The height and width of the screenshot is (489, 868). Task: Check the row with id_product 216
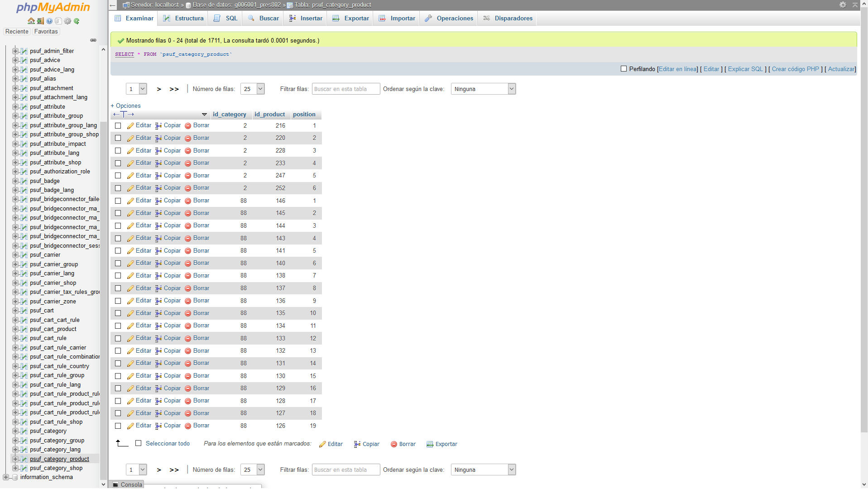click(x=118, y=126)
